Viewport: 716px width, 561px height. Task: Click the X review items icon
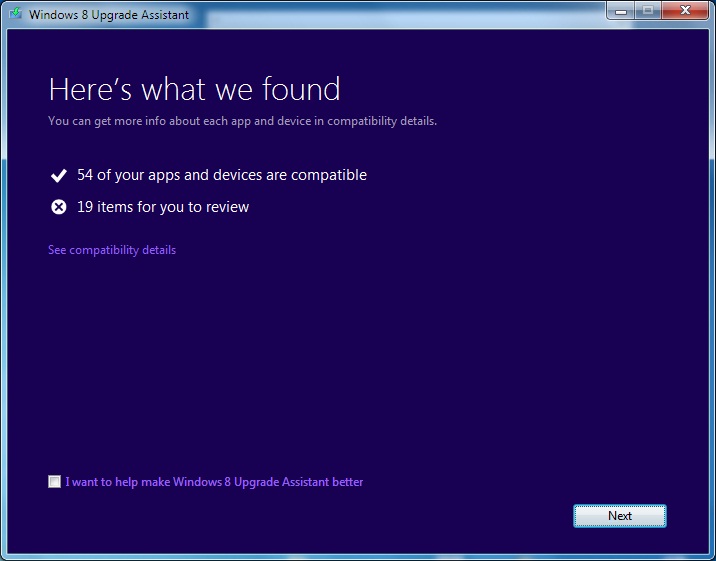point(58,207)
